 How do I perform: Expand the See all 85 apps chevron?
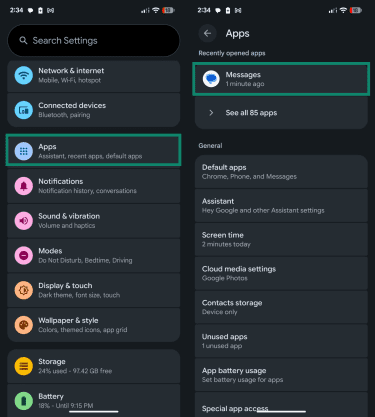(x=211, y=113)
